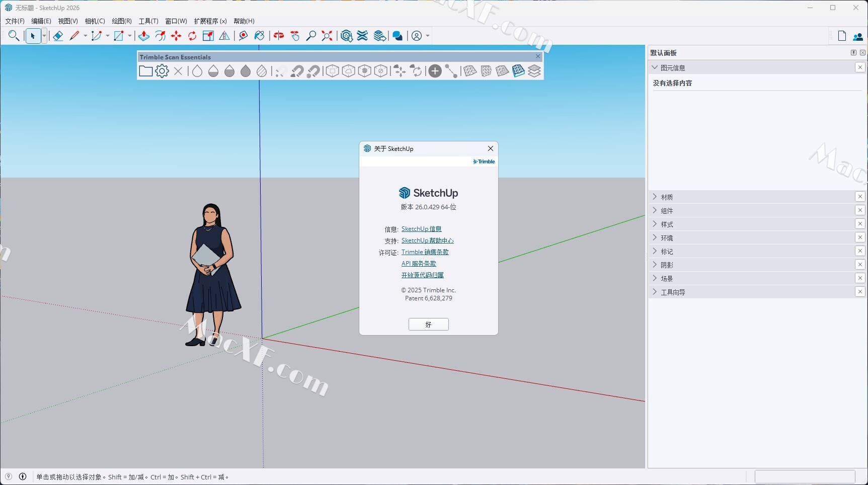868x485 pixels.
Task: Click the geolocation status bar icon
Action: pos(9,476)
